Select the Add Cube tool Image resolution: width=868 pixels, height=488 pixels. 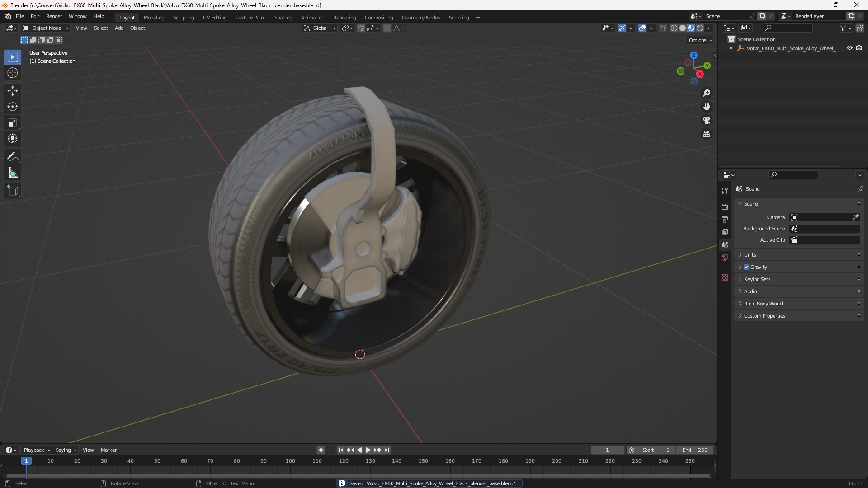click(x=13, y=191)
